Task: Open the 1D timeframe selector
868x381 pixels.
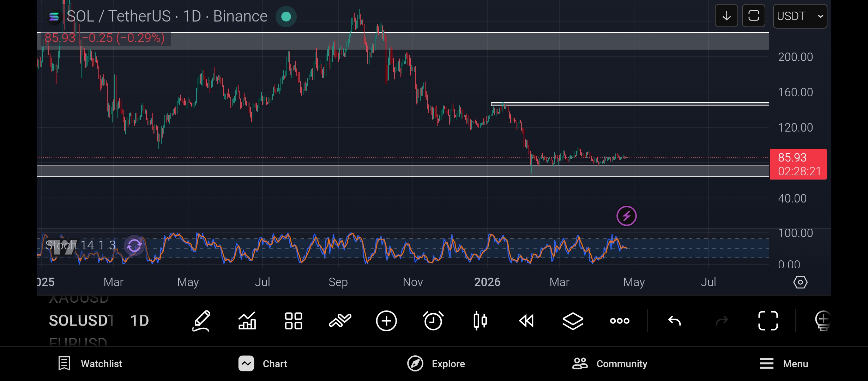Action: [139, 321]
